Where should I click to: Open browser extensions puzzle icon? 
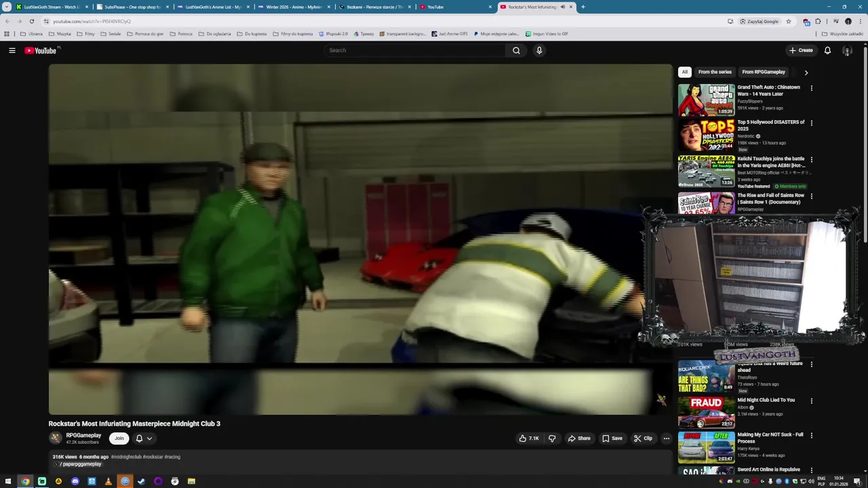pos(818,21)
